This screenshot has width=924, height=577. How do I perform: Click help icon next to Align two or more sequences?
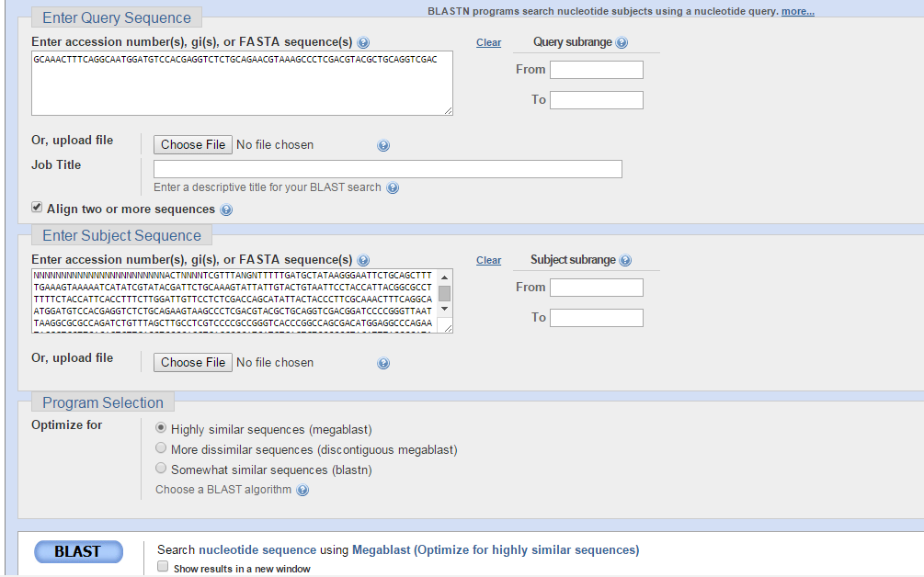[226, 209]
